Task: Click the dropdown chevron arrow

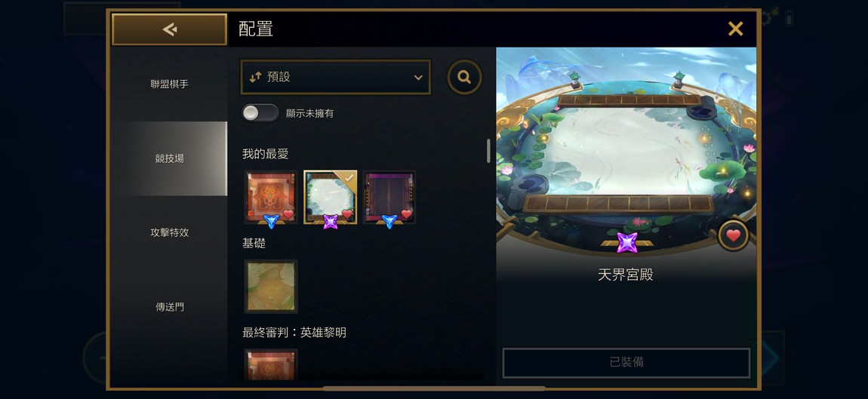Action: pyautogui.click(x=418, y=78)
